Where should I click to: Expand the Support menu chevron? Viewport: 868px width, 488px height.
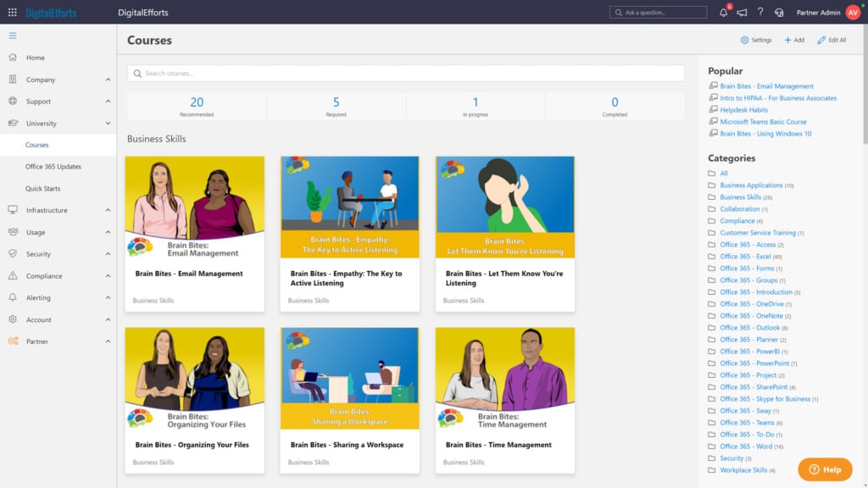point(108,102)
